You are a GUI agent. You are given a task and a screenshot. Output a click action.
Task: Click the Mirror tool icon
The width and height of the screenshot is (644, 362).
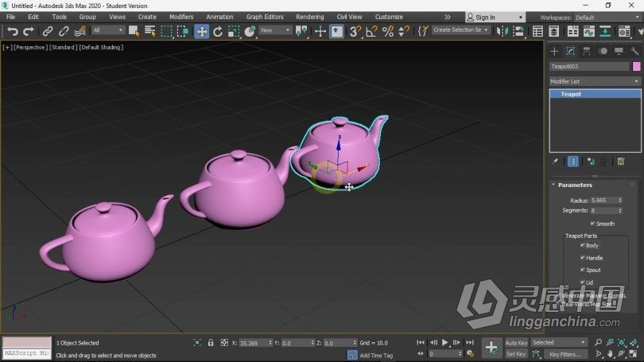pos(502,31)
